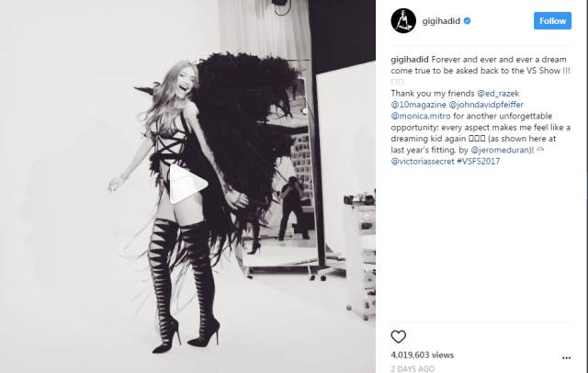Open the @monica.mitro mention

tap(421, 116)
